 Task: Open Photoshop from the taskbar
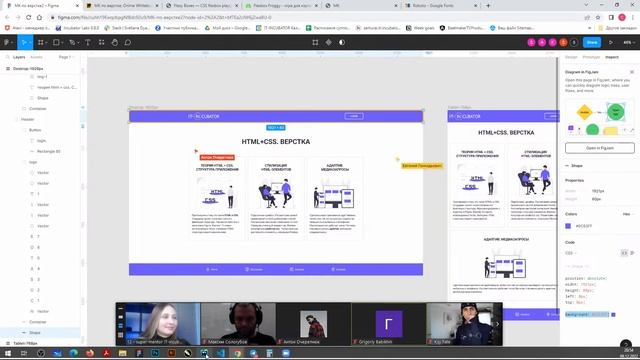pyautogui.click(x=155, y=353)
